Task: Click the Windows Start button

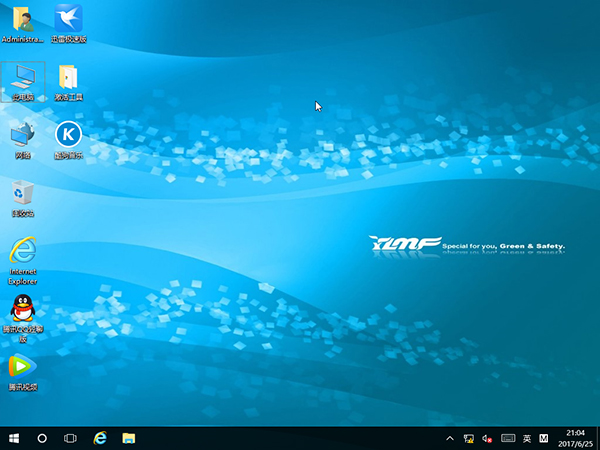Action: (14, 438)
